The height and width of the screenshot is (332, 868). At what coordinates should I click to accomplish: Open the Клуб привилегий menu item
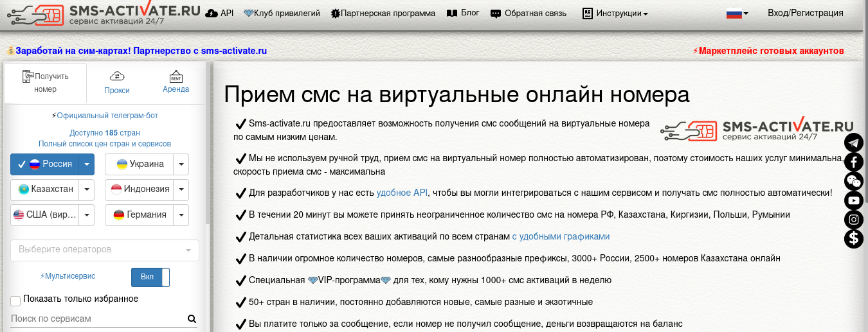coord(282,13)
